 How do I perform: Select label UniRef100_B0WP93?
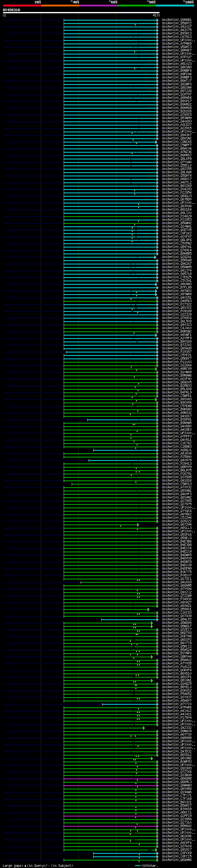[x=176, y=761]
